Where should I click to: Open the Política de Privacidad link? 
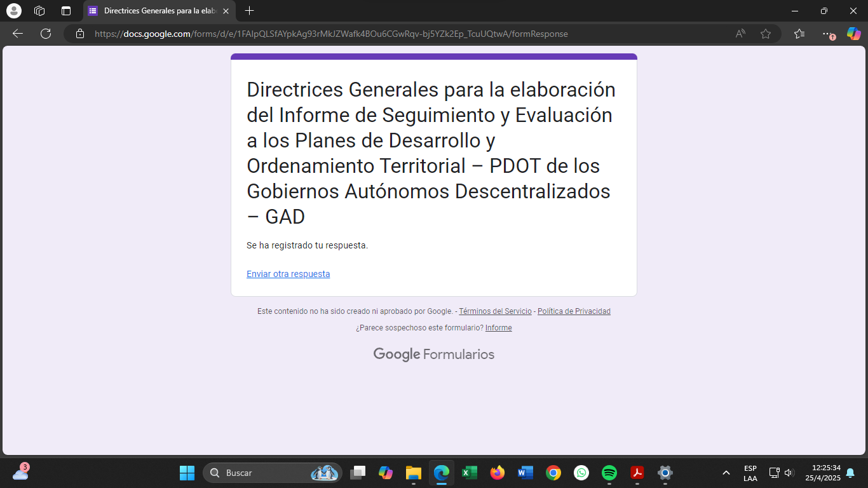[574, 311]
